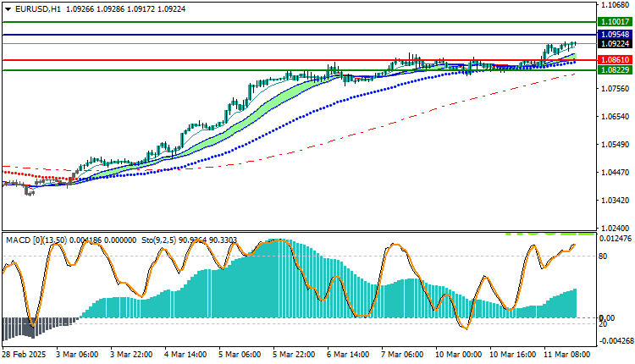
Task: Click the 11 Mar 08:00 time label
Action: [x=566, y=355]
